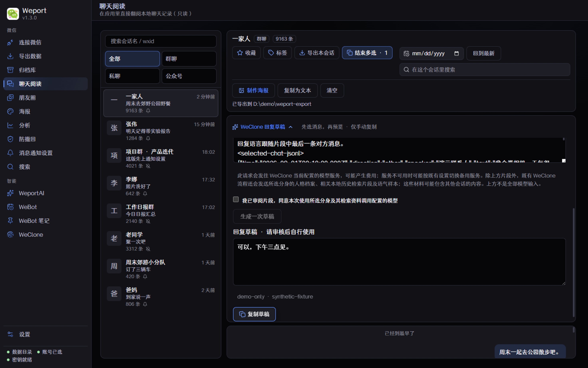Focus the 搜索会话名 / wxid search box
Image resolution: width=588 pixels, height=368 pixels.
(161, 41)
